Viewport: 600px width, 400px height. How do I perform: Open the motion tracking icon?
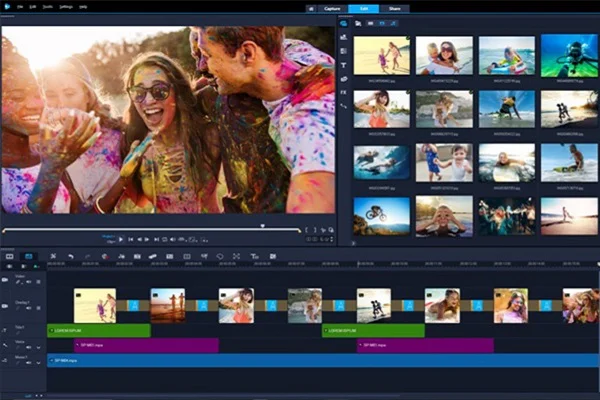point(152,256)
